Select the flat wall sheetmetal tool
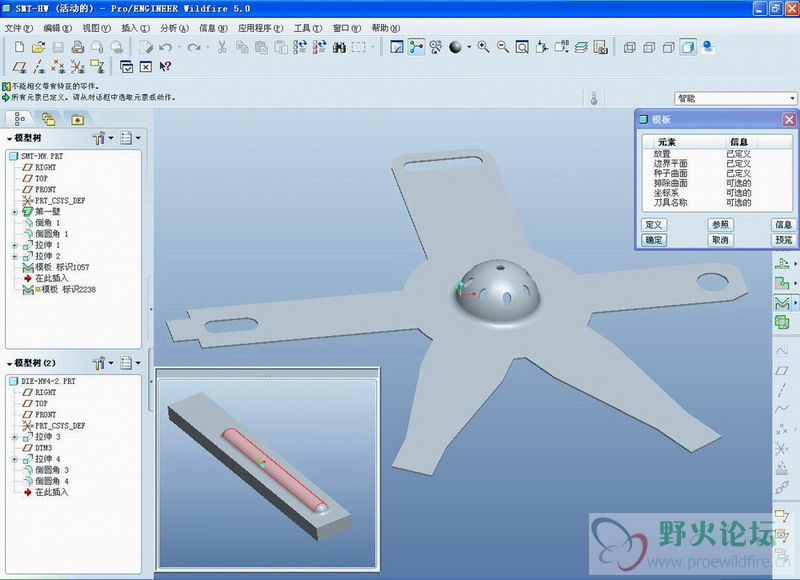Image resolution: width=800 pixels, height=580 pixels. coord(782,264)
